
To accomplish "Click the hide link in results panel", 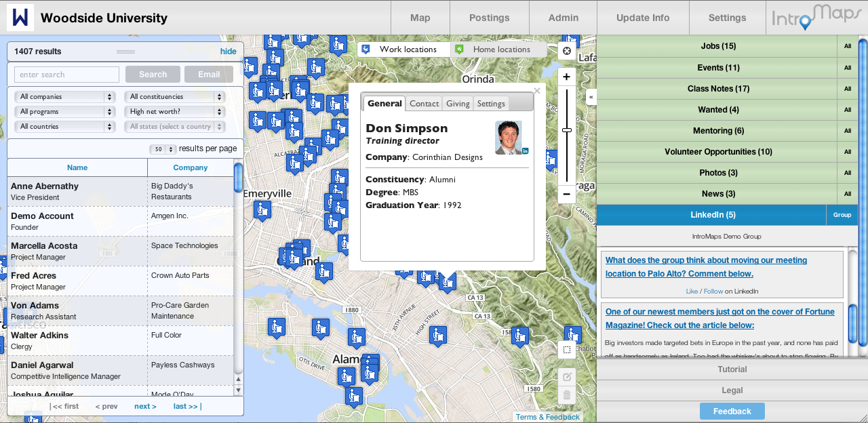I will coord(229,52).
